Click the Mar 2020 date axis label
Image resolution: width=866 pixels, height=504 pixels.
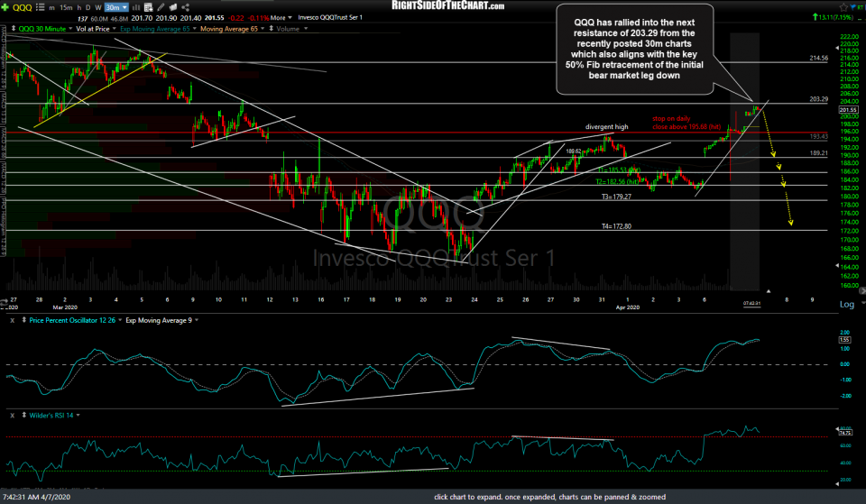pyautogui.click(x=65, y=307)
